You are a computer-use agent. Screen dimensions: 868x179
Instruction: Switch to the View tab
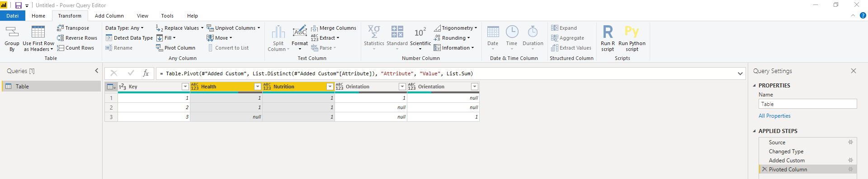coord(142,16)
